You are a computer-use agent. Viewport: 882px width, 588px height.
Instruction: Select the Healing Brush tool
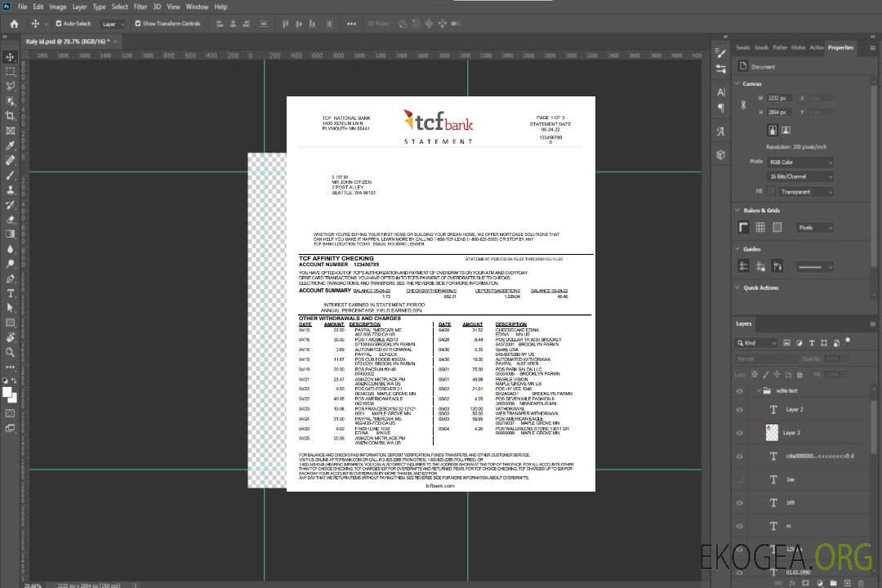10,160
